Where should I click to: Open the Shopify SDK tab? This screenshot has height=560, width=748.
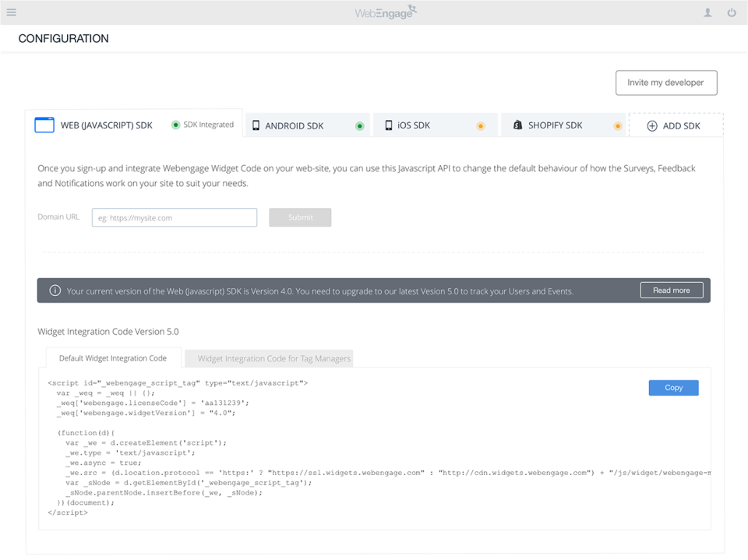point(563,125)
